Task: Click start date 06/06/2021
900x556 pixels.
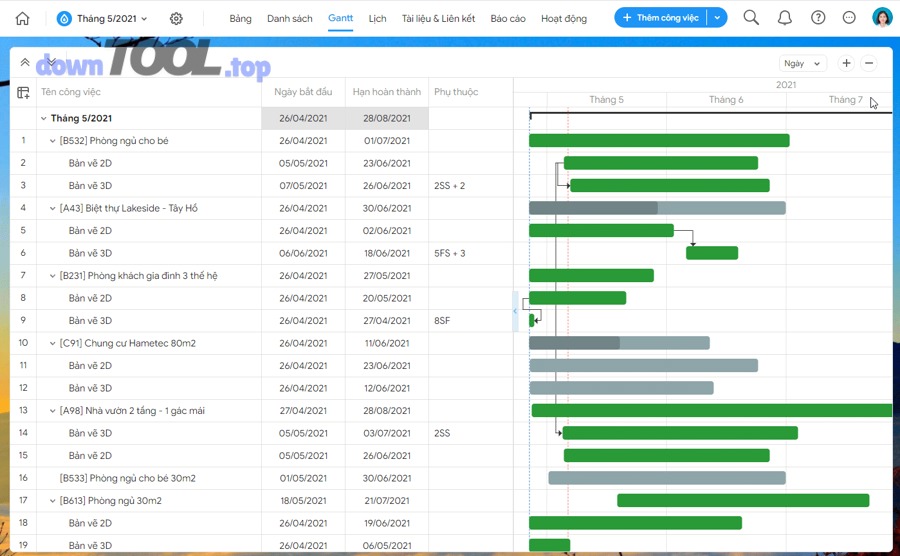Action: pyautogui.click(x=303, y=253)
